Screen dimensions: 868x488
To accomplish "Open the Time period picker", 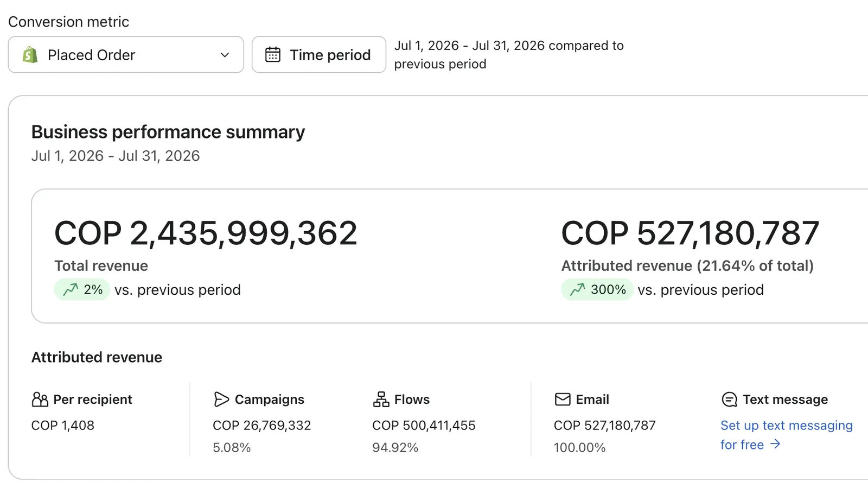I will [319, 55].
